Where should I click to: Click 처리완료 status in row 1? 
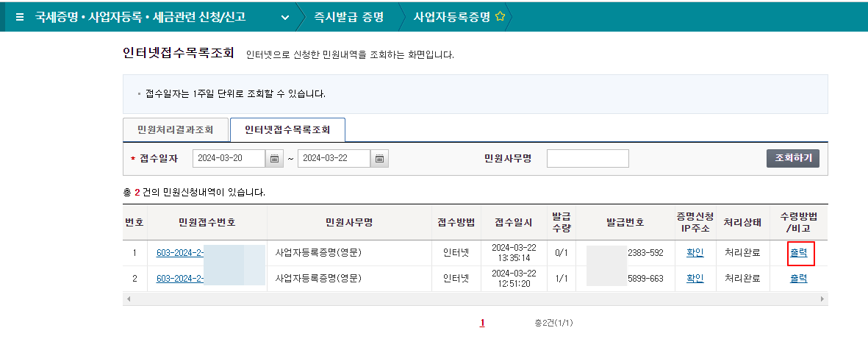pyautogui.click(x=742, y=253)
